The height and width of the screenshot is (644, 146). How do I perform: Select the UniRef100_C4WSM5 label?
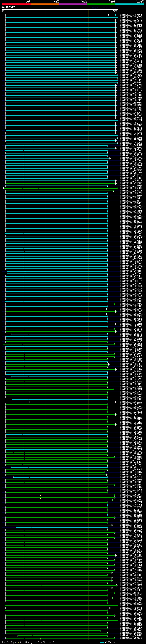click(131, 339)
